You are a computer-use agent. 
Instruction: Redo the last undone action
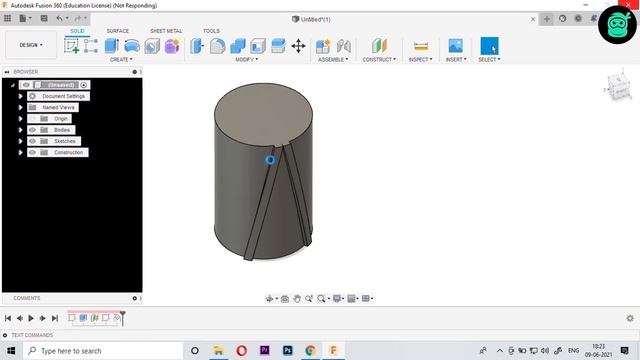(78, 18)
